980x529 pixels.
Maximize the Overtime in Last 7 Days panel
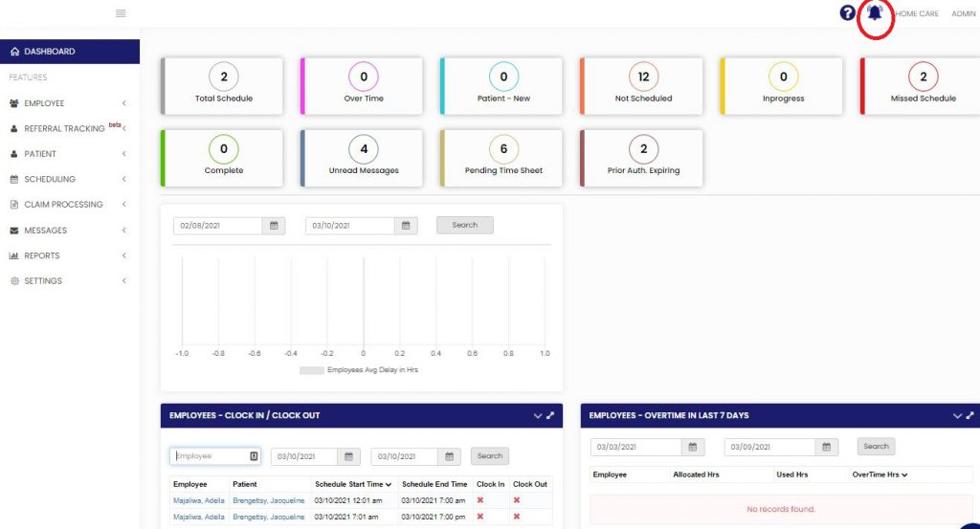click(x=970, y=416)
